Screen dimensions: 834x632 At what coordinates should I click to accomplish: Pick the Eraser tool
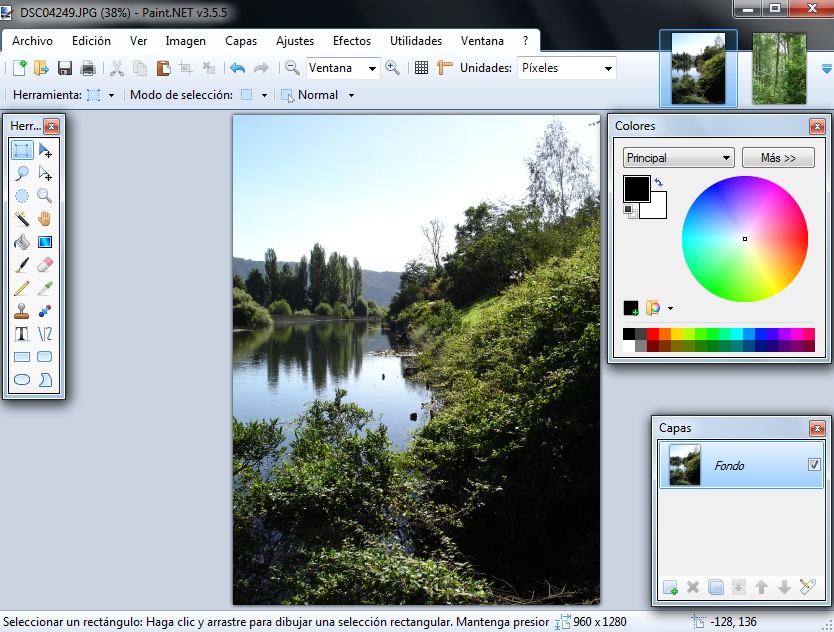pos(44,264)
